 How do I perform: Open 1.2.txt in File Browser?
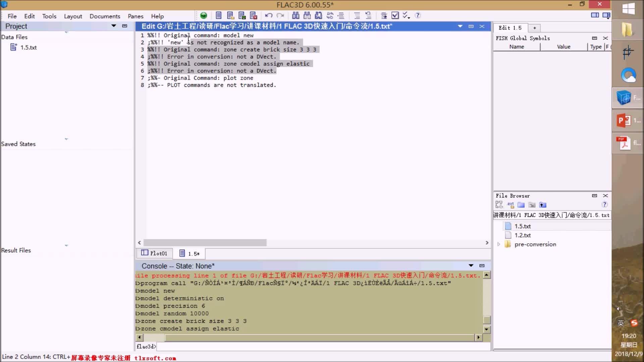click(522, 235)
